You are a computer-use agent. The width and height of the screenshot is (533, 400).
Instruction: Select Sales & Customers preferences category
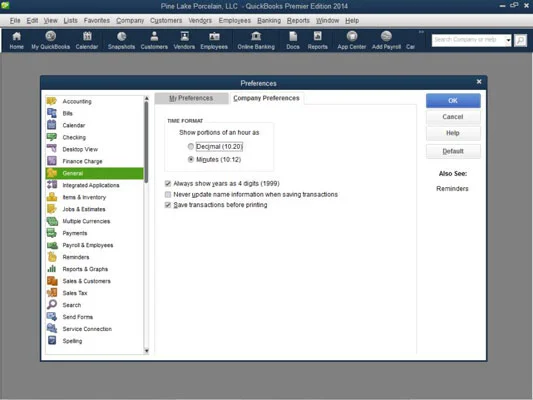(x=94, y=281)
